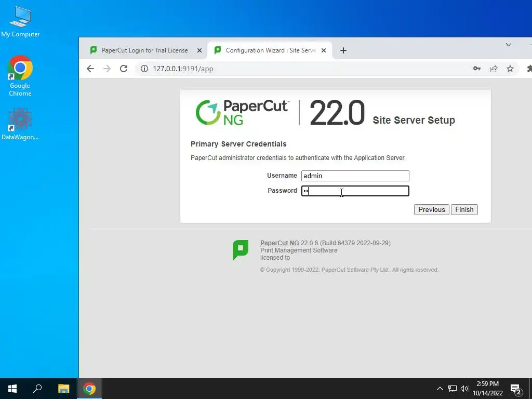Image resolution: width=532 pixels, height=399 pixels.
Task: Open My Computer desktop icon
Action: click(x=20, y=21)
